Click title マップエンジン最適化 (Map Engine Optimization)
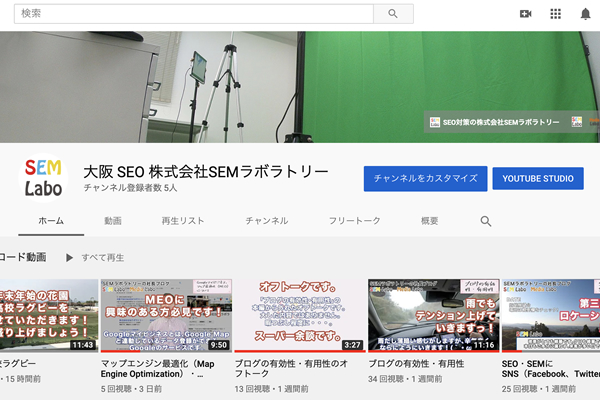600x400 pixels. tap(158, 369)
